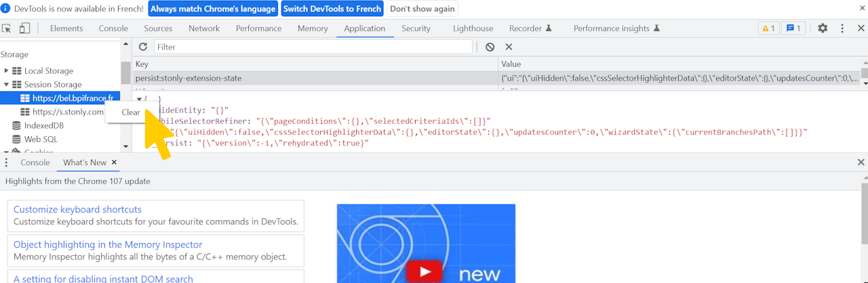Toggle the device toolbar icon
This screenshot has height=283, width=868.
tap(24, 28)
